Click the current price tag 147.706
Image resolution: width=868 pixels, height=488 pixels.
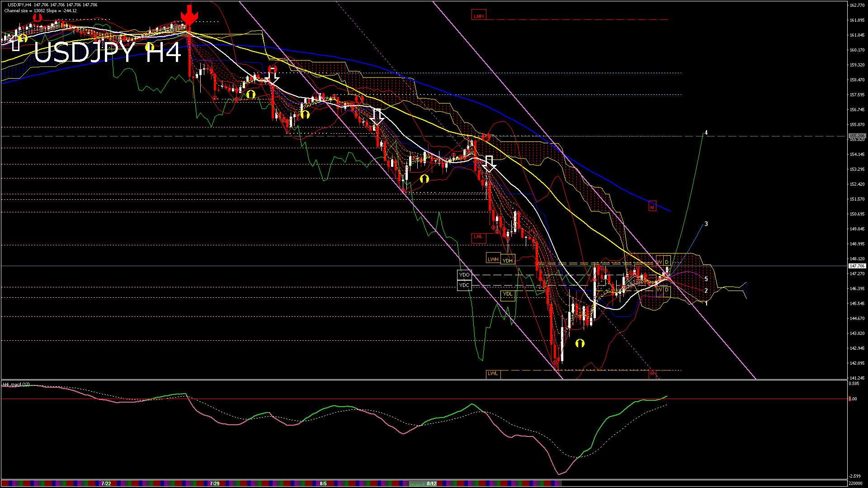click(x=857, y=266)
